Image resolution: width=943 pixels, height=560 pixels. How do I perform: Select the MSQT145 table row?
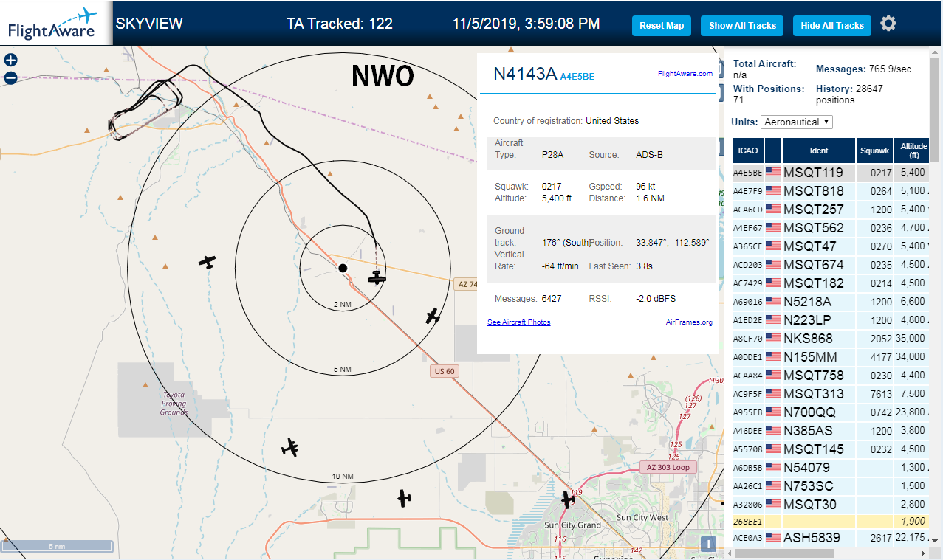pyautogui.click(x=830, y=449)
